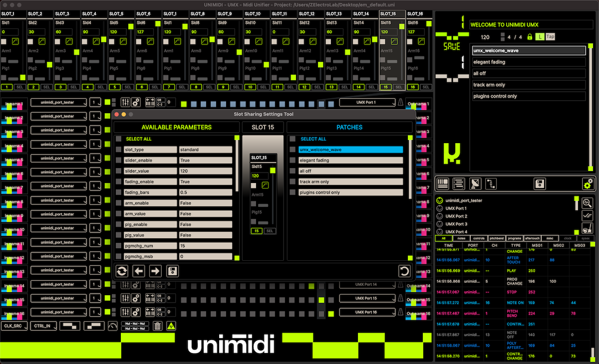
Task: Check SELECT ALL under Patches
Action: pos(293,139)
